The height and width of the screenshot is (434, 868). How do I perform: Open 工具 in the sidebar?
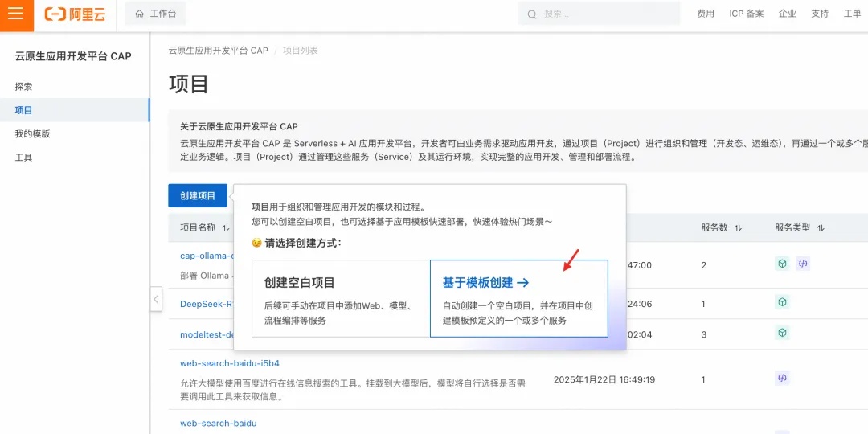[x=24, y=158]
